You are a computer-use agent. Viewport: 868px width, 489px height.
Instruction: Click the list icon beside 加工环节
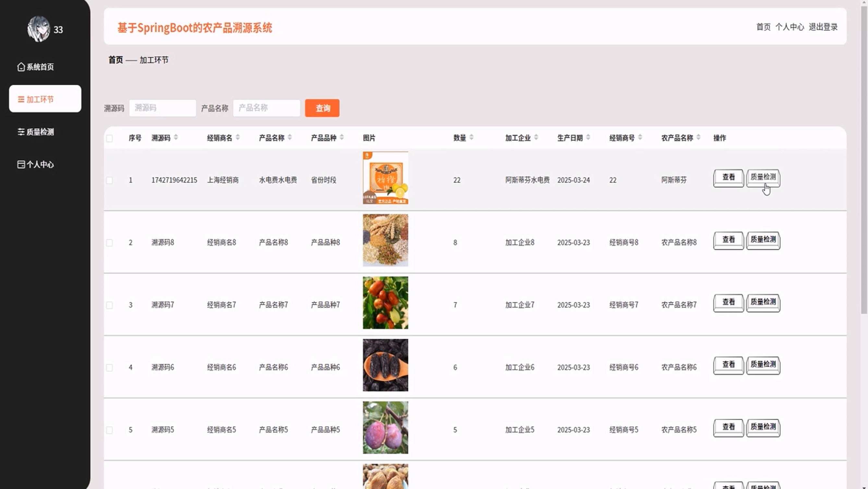21,99
